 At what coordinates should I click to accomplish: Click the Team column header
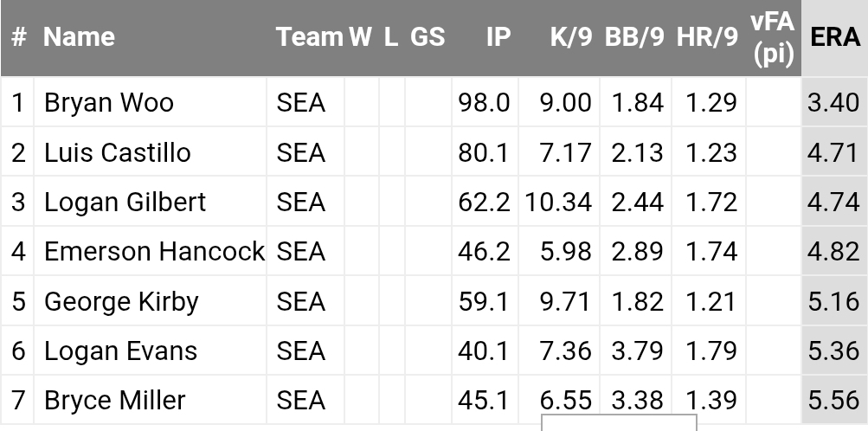[x=309, y=36]
